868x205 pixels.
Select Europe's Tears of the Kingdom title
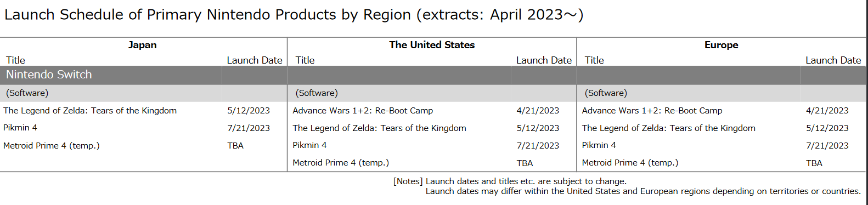[x=668, y=128]
